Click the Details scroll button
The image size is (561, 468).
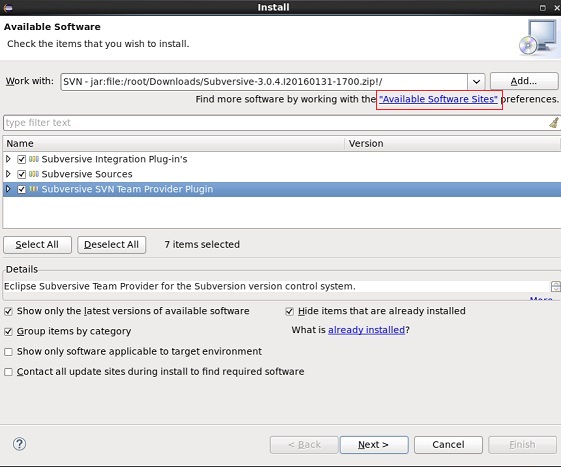[x=555, y=286]
